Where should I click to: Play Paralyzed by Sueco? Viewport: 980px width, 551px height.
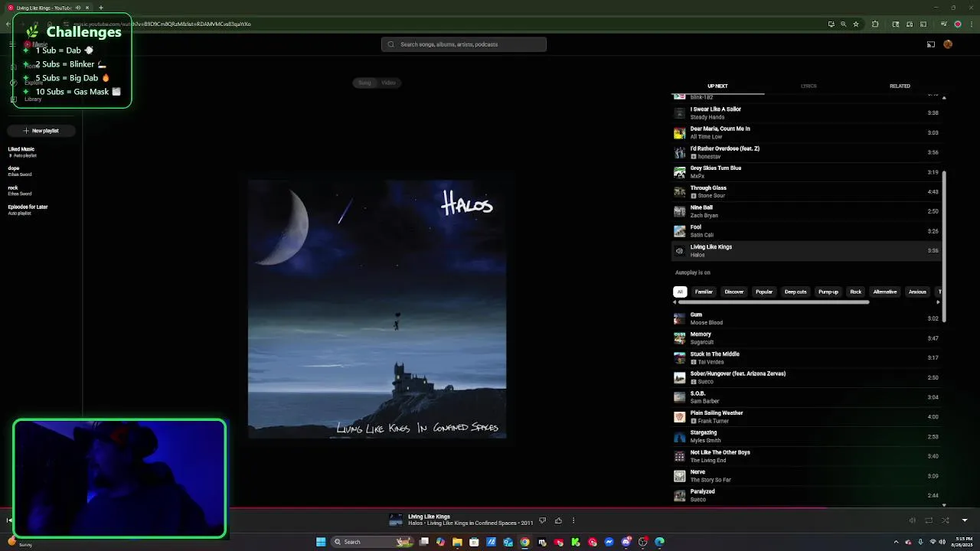tap(805, 495)
